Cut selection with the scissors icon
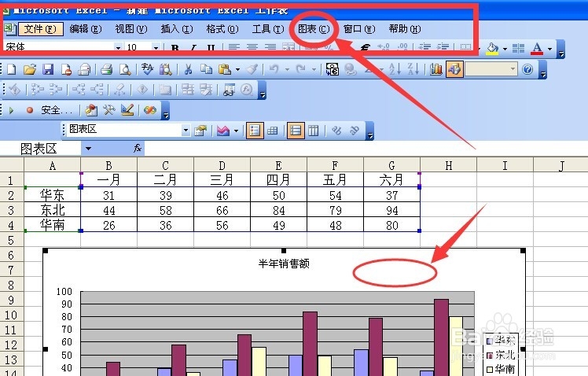The image size is (588, 376). 188,69
